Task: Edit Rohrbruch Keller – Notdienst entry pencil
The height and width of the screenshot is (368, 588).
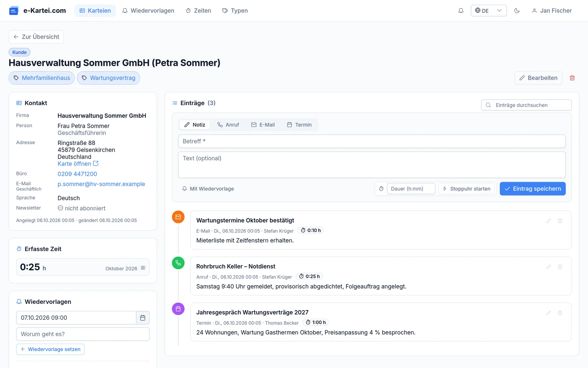Action: coord(549,267)
